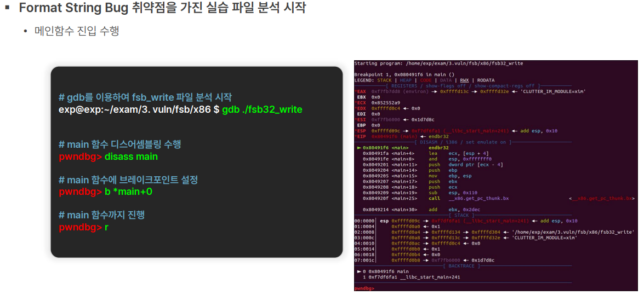Click the command 'disass main'
This screenshot has width=644, height=301.
coord(131,157)
